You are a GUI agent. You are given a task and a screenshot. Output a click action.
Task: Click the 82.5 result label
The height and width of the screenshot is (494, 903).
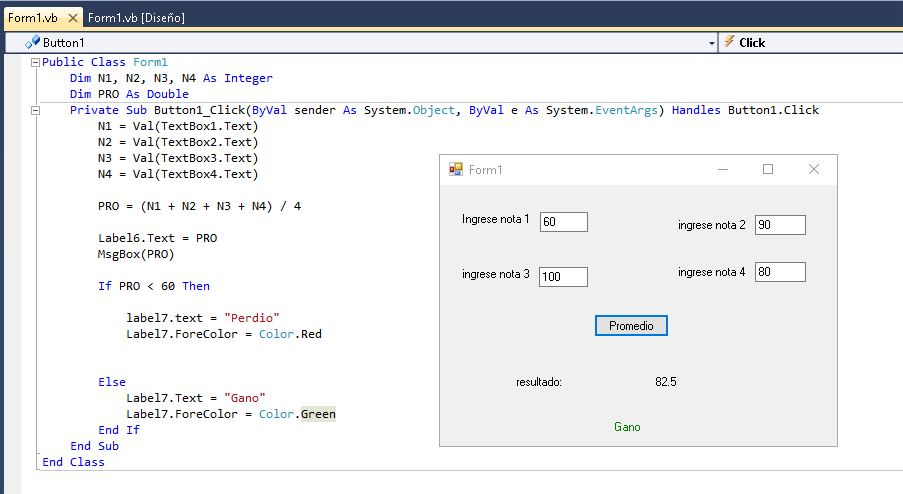point(666,382)
